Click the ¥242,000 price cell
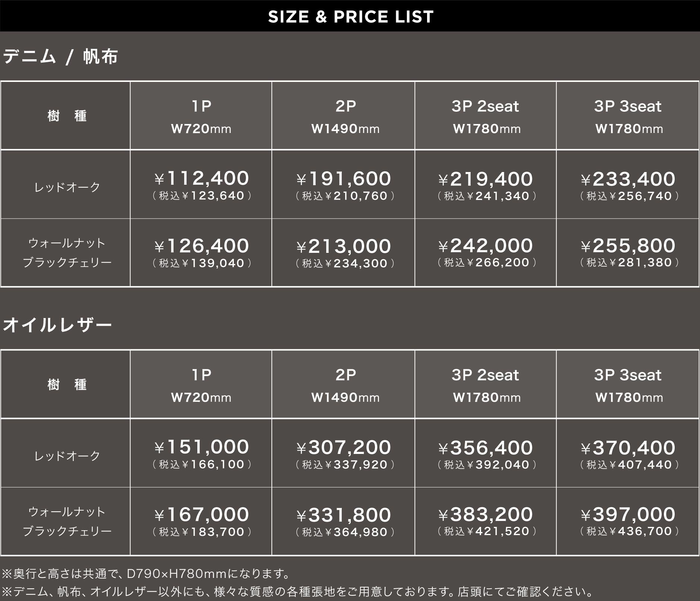Viewport: 700px width, 601px height. [x=486, y=252]
